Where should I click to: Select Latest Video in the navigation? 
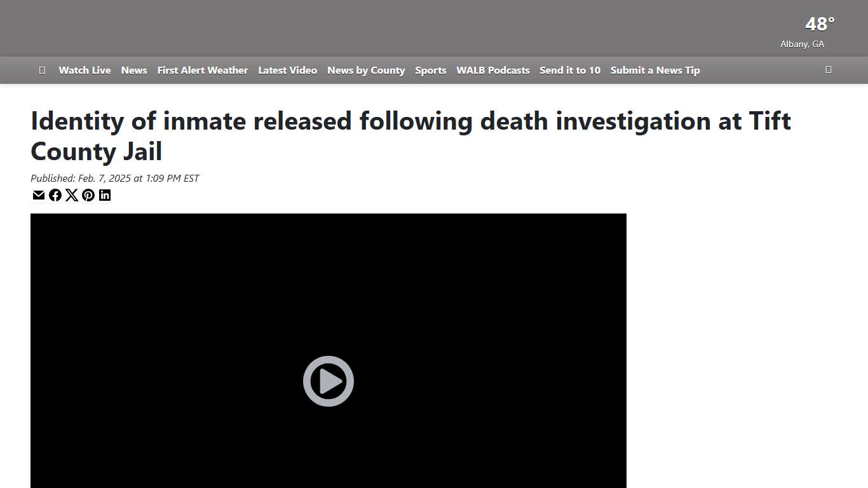pos(287,71)
